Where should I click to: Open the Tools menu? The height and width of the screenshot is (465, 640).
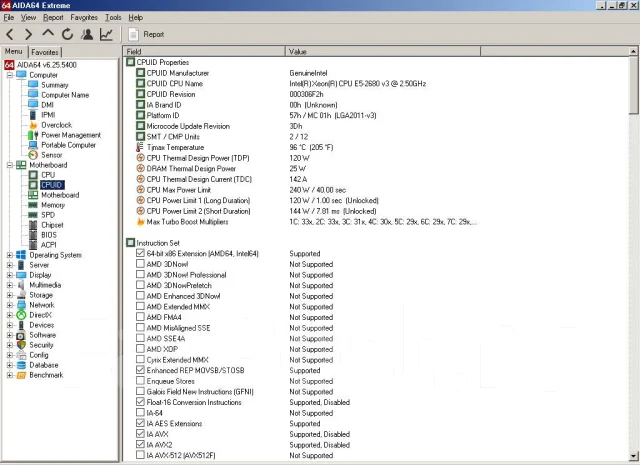[113, 18]
